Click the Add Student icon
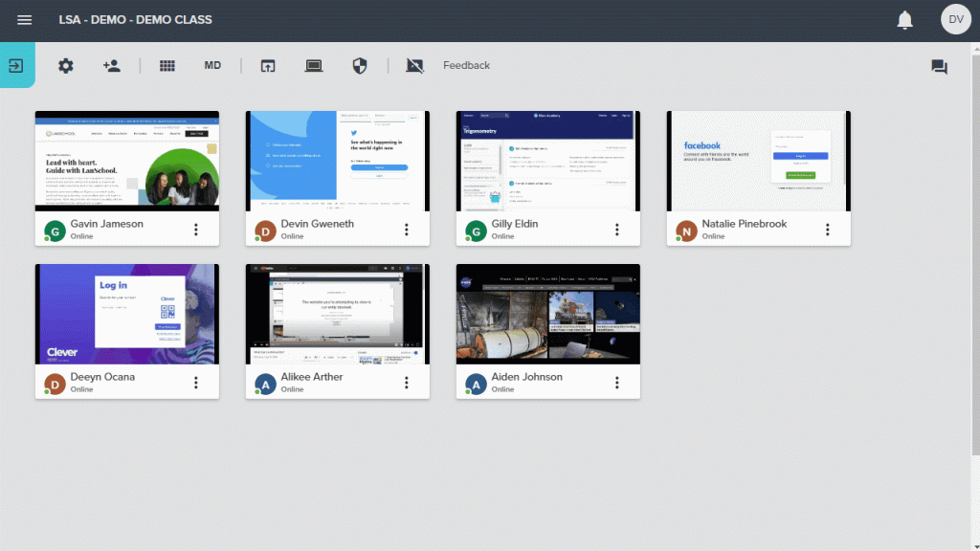Viewport: 980px width, 551px height. tap(112, 65)
